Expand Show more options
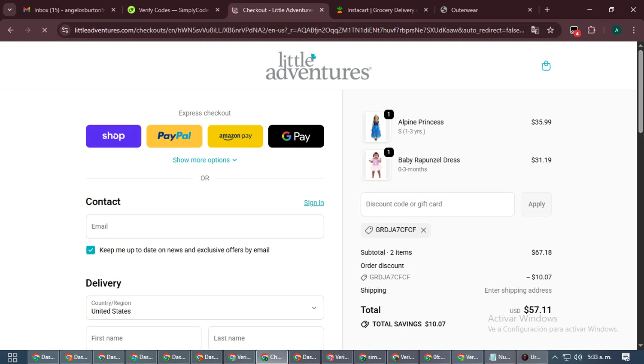 point(205,160)
